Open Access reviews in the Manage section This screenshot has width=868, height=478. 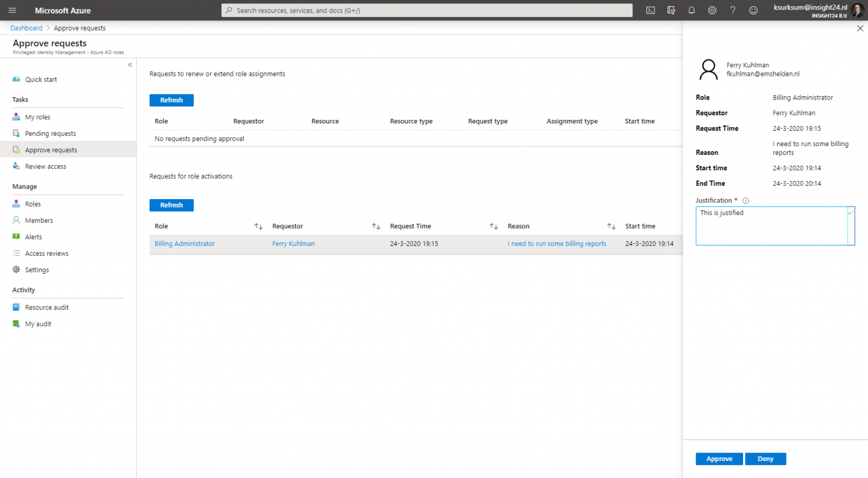(47, 253)
